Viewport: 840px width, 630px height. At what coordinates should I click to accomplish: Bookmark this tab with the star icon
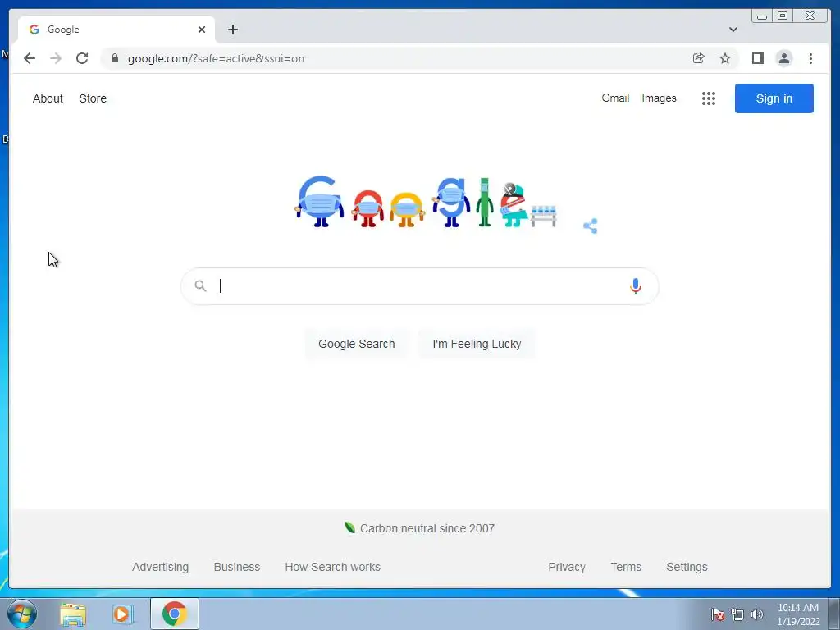click(725, 58)
